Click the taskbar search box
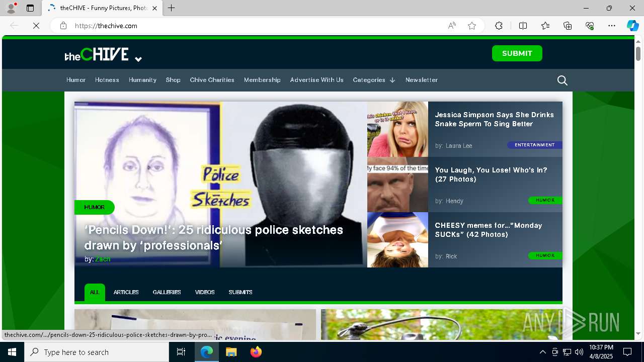Screen dimensions: 644x362 [97, 352]
